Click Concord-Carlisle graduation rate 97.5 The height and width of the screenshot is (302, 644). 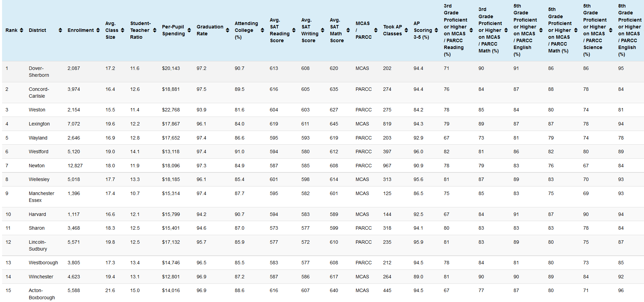tap(202, 89)
